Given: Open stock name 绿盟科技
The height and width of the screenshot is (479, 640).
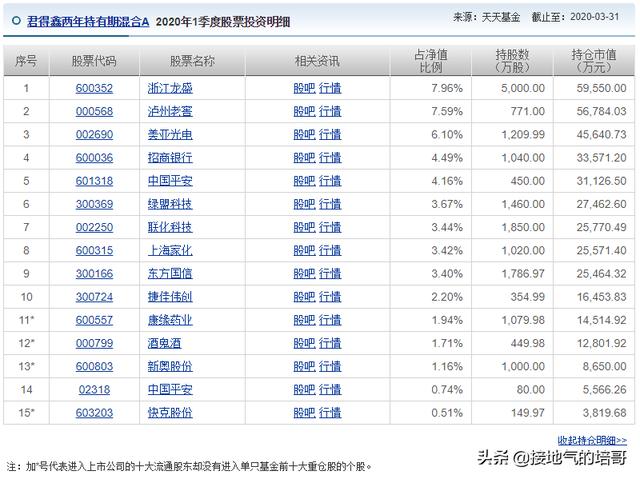Looking at the screenshot, I should click(170, 204).
